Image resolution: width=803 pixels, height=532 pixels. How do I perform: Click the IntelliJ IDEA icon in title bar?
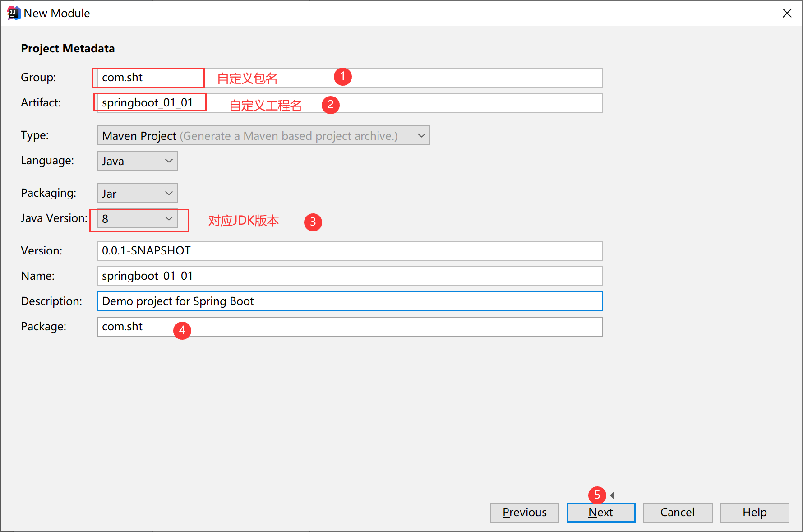14,13
